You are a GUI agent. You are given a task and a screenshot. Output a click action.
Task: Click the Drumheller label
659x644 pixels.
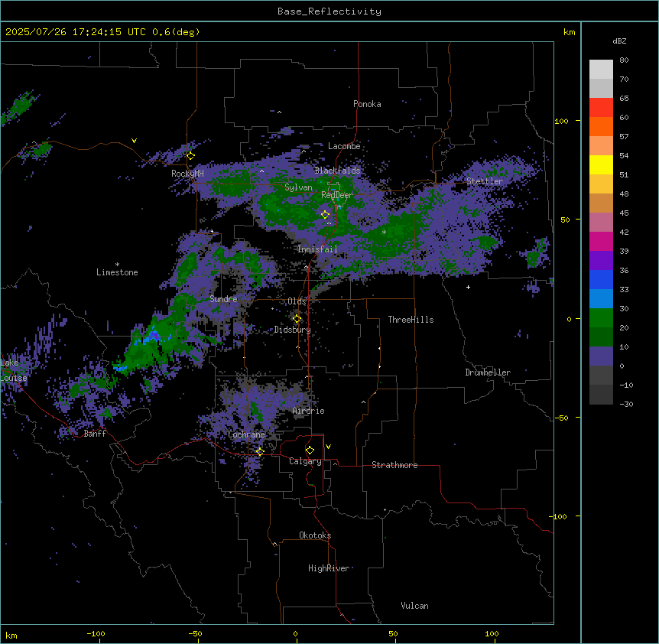(488, 372)
